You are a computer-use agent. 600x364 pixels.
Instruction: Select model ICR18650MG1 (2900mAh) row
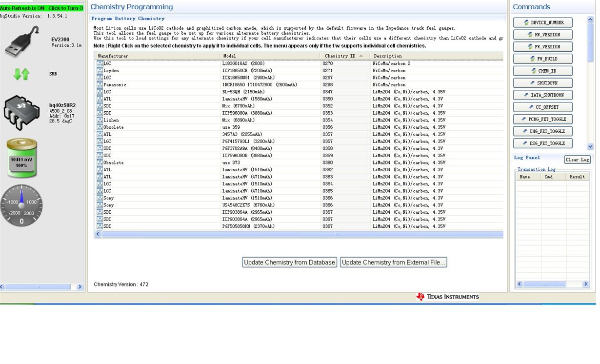(x=299, y=78)
